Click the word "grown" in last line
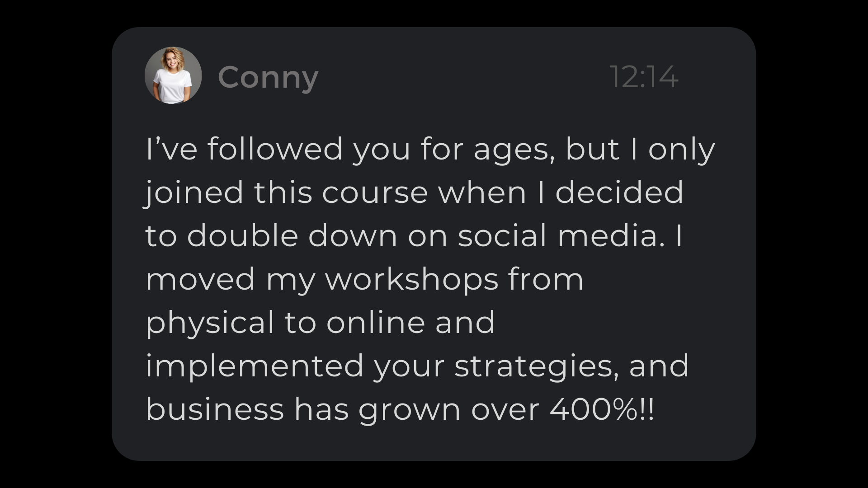868x488 pixels. click(x=410, y=411)
